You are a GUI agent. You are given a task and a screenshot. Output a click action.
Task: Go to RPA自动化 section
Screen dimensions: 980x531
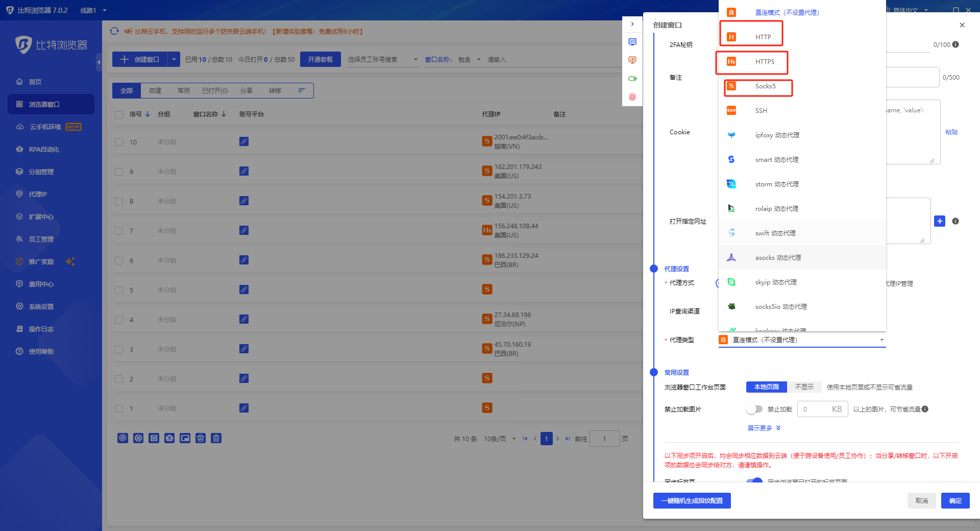43,149
